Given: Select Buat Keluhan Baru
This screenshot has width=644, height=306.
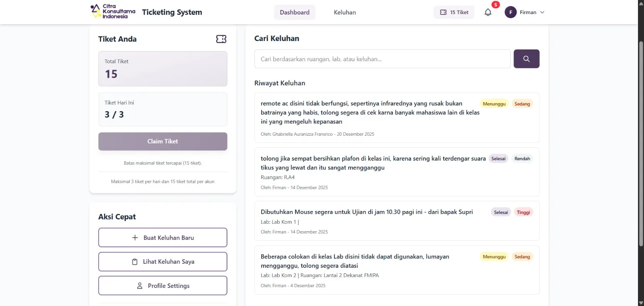Looking at the screenshot, I should tap(163, 238).
